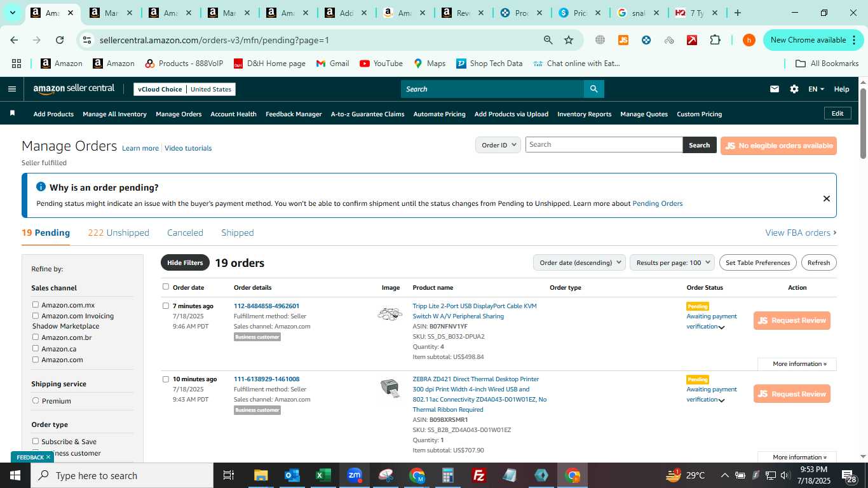Switch to the Canceled tab
The height and width of the screenshot is (488, 868).
(185, 233)
